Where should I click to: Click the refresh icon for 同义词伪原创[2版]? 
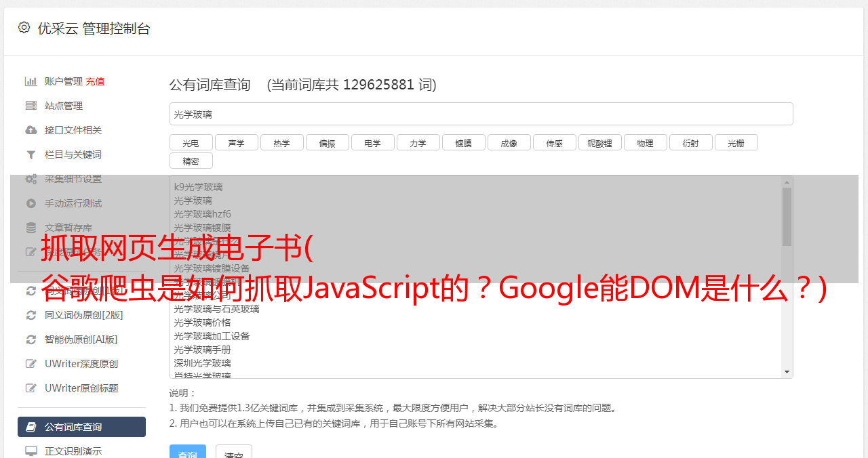(x=31, y=315)
